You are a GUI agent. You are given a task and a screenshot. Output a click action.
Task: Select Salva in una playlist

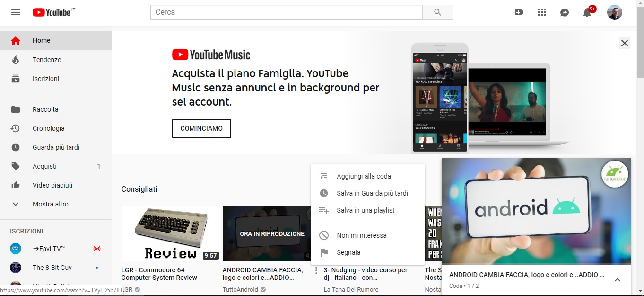tap(368, 210)
